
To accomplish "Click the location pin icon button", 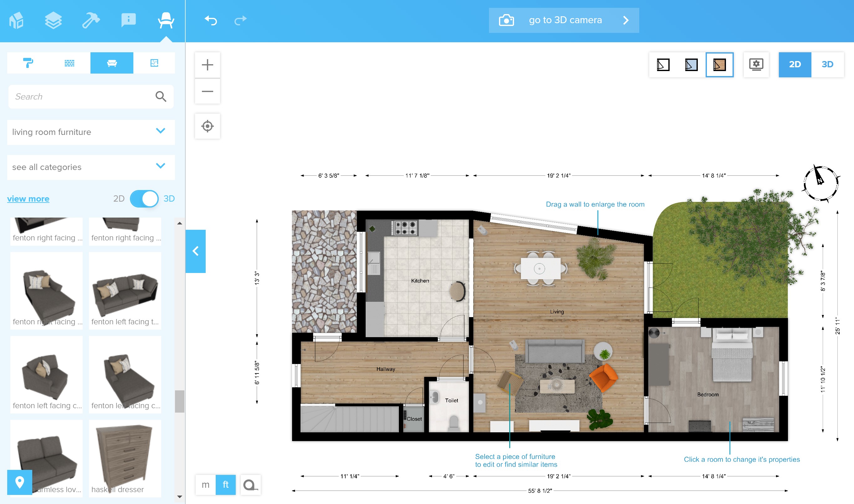I will tap(20, 482).
